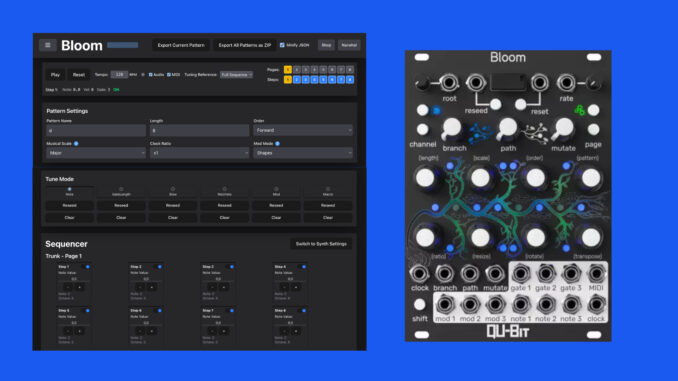
Task: Click the Reset button next to Play
Action: coord(79,75)
